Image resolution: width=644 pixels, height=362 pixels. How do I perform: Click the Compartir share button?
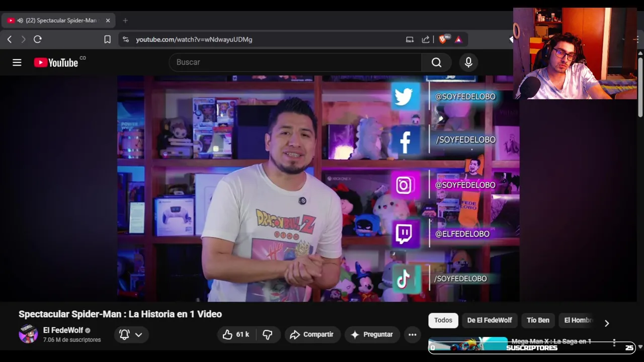tap(312, 334)
